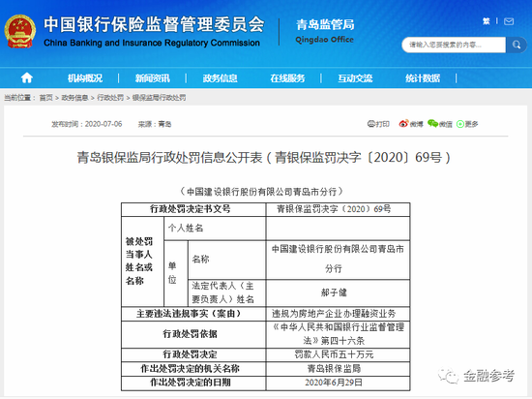
Task: Click the publish date 2020-07-06
Action: (103, 124)
